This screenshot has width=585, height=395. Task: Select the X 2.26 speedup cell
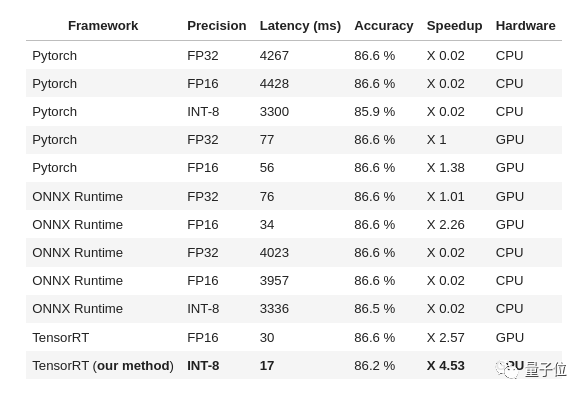(446, 225)
